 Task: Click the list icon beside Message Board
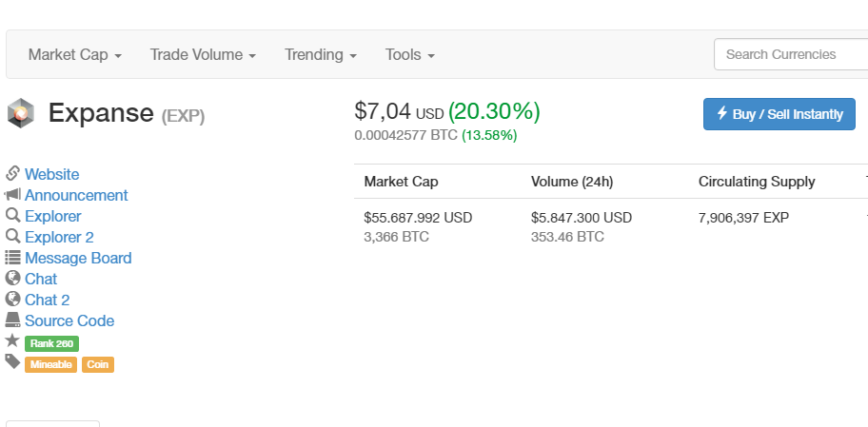pyautogui.click(x=13, y=258)
